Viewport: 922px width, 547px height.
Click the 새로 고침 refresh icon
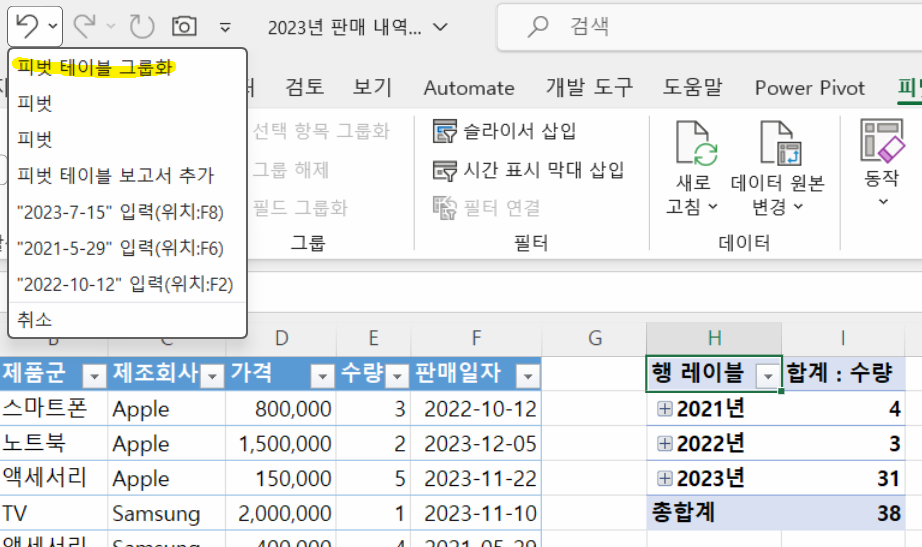click(x=696, y=144)
